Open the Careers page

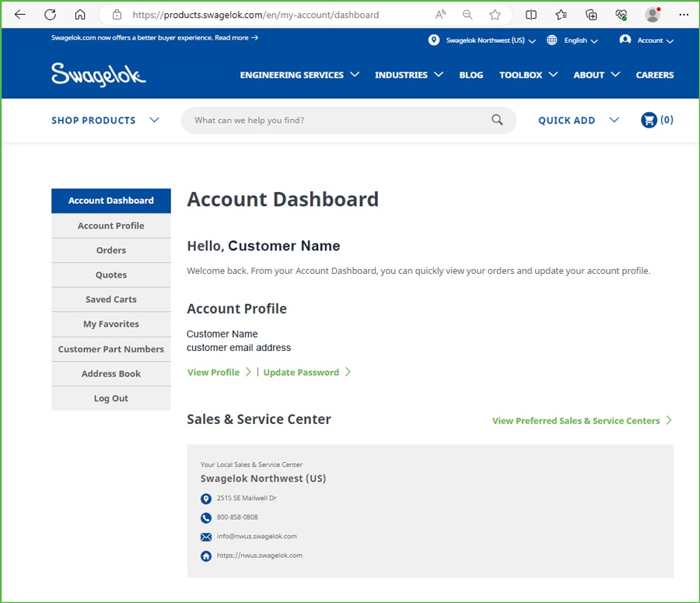654,75
